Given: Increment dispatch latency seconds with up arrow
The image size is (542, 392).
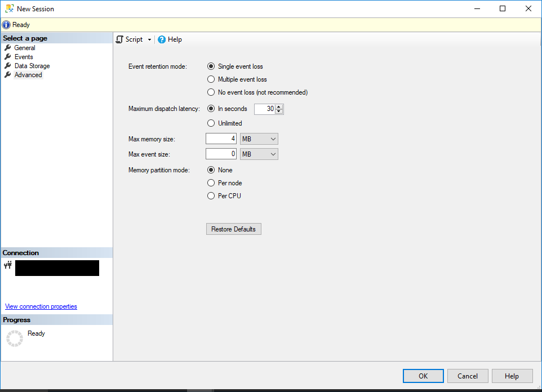Looking at the screenshot, I should coord(279,106).
